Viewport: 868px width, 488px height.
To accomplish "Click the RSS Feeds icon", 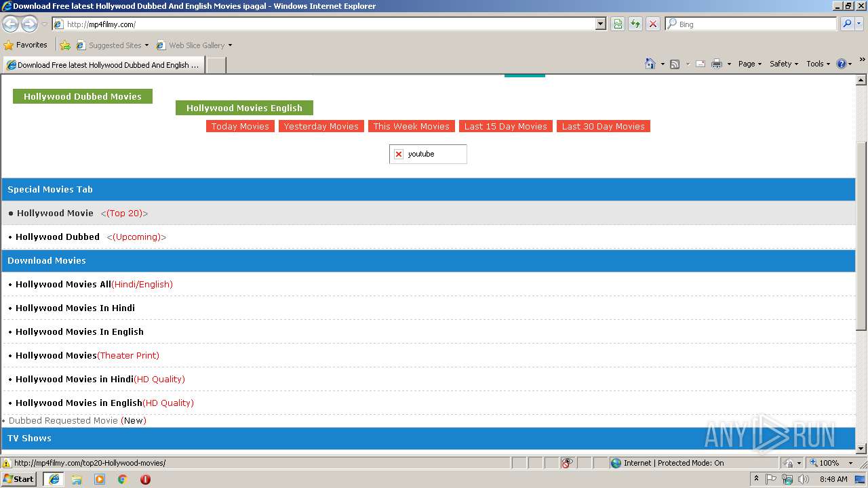I will point(675,64).
